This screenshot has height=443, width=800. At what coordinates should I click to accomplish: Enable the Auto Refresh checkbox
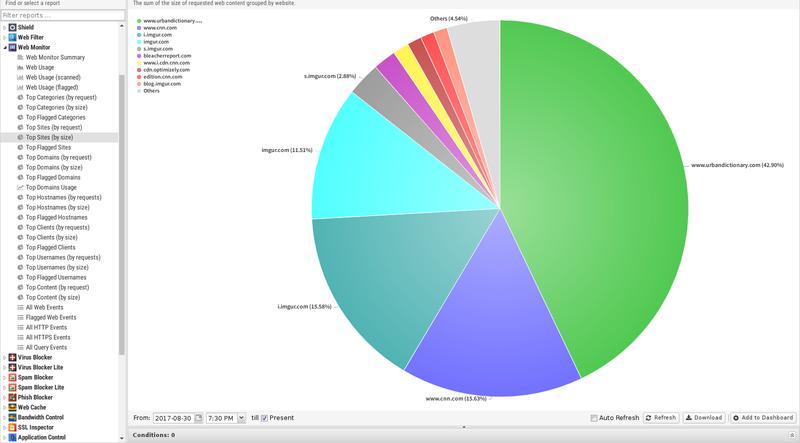(x=594, y=417)
